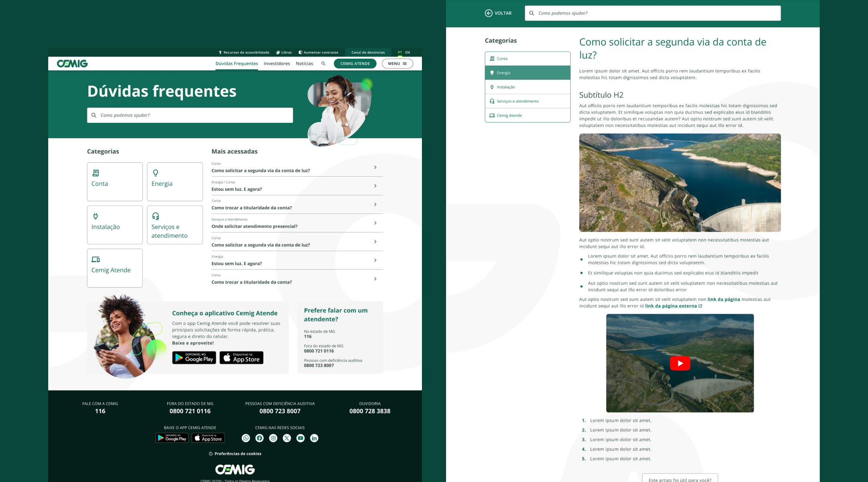
Task: Click the header search magnifier icon
Action: (x=323, y=63)
